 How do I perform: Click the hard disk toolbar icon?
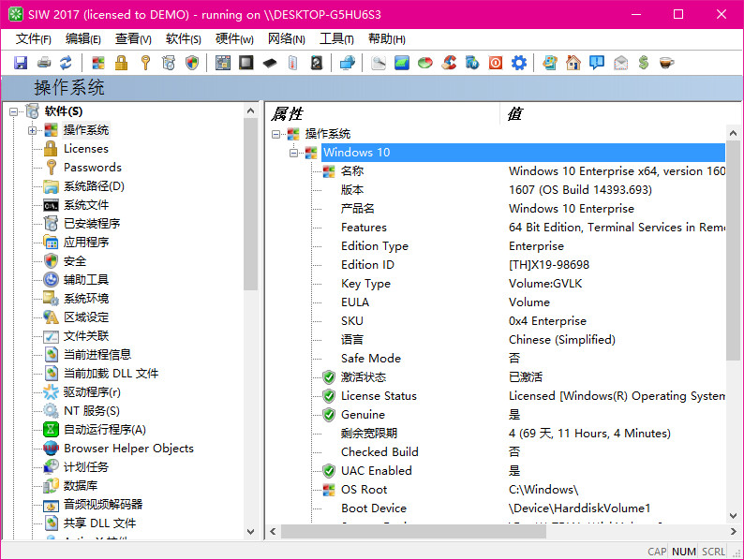(x=317, y=63)
